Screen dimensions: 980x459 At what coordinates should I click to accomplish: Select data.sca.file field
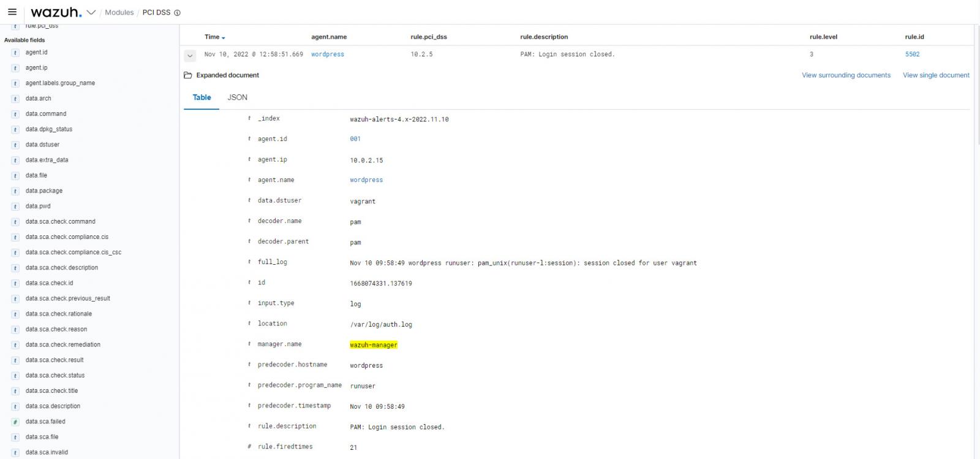click(x=42, y=437)
